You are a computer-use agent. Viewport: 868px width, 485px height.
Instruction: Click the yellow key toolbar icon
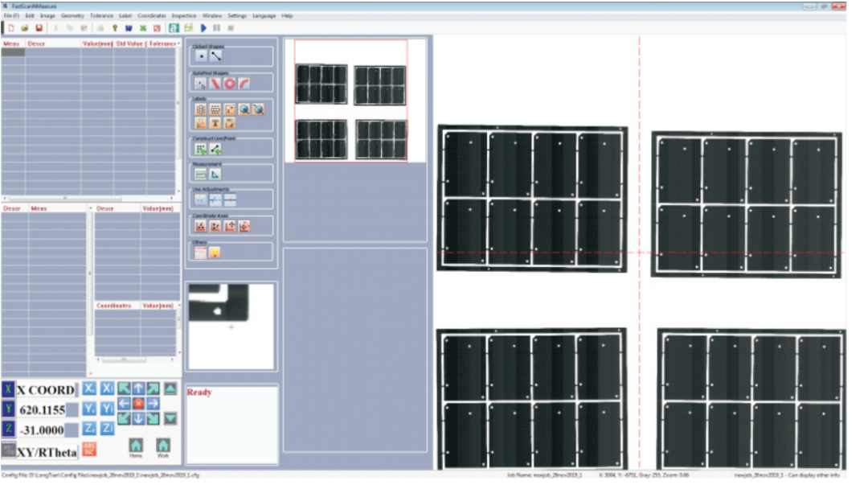115,27
